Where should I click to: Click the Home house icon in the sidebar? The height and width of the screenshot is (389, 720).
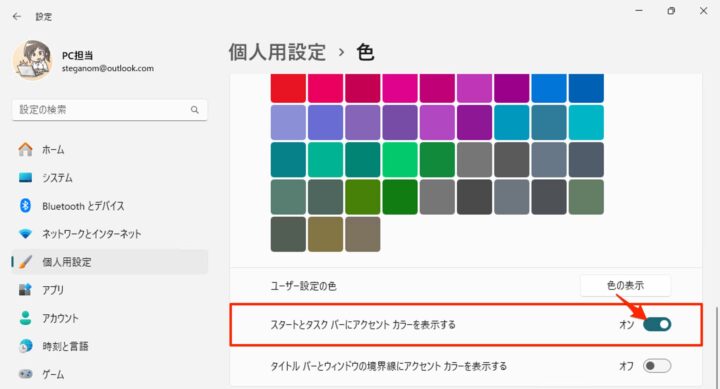[x=25, y=149]
